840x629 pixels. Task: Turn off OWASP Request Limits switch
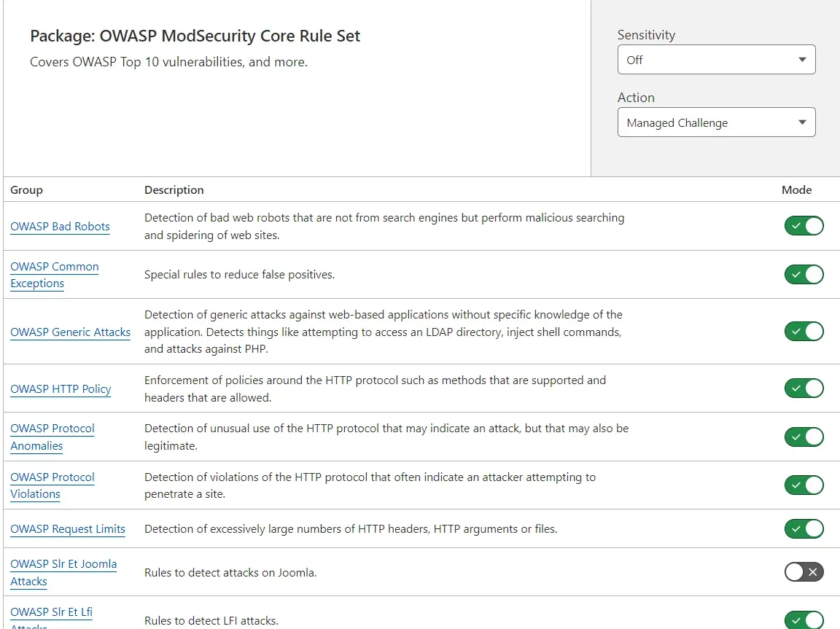(x=804, y=529)
